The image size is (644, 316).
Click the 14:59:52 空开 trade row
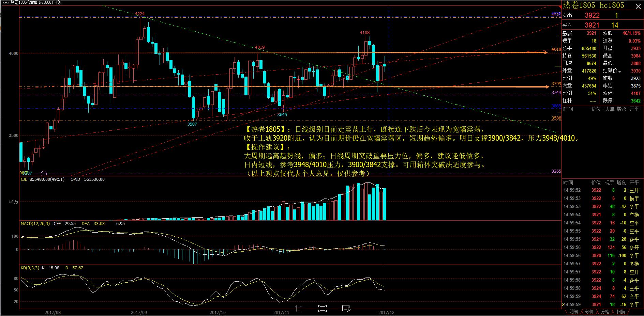pyautogui.click(x=603, y=190)
